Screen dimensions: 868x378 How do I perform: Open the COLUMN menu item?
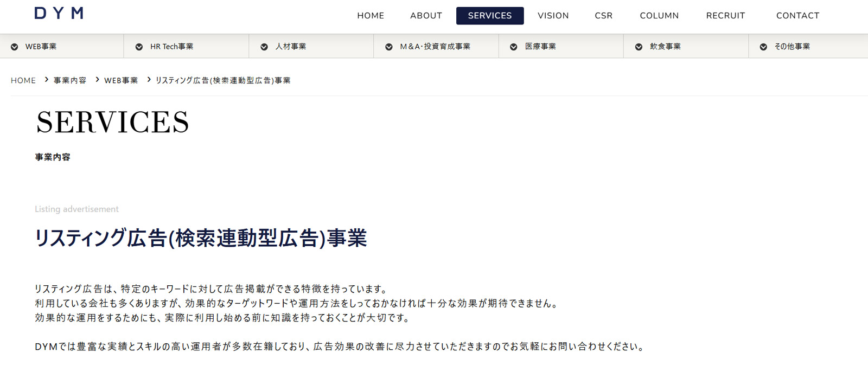(x=659, y=16)
